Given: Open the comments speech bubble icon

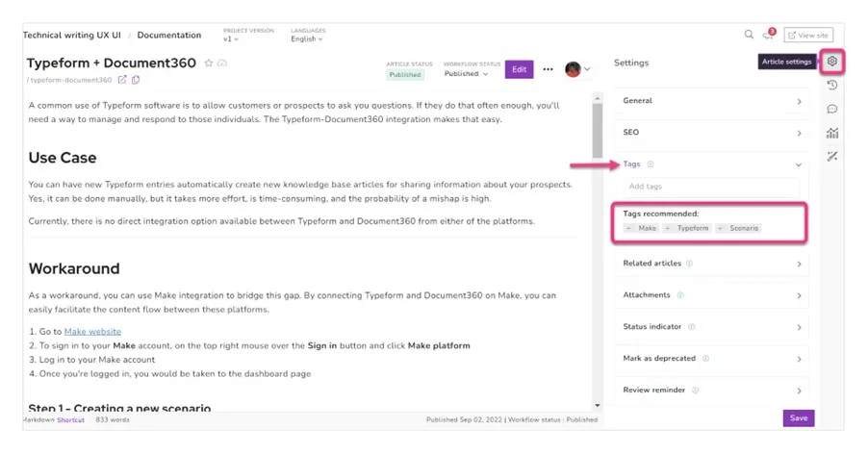Looking at the screenshot, I should pos(832,109).
